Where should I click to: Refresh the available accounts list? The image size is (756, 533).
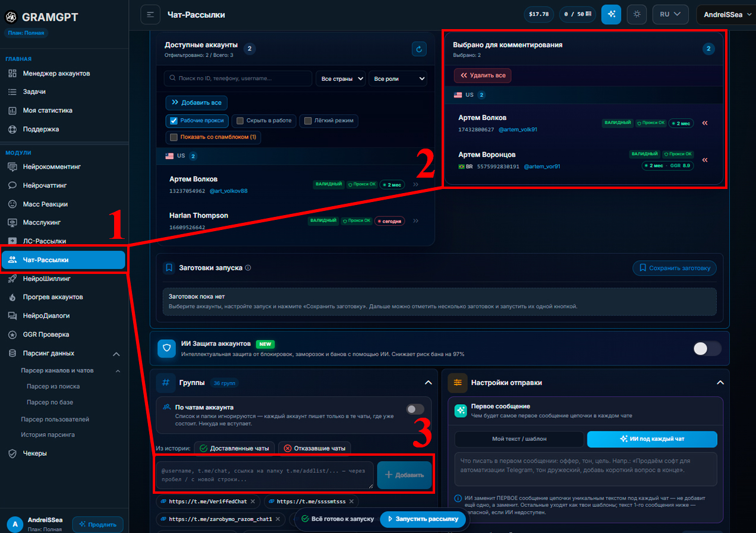pos(419,49)
